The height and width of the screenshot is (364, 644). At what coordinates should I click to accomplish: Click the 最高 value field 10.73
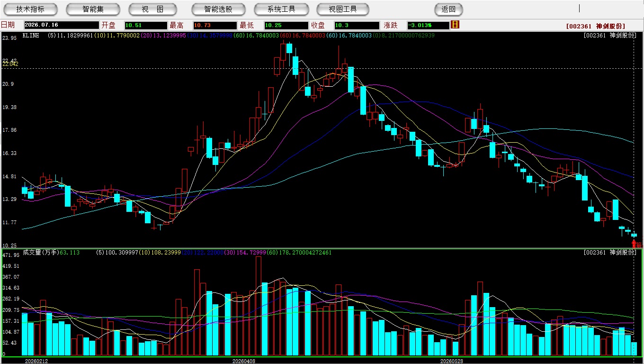click(215, 25)
